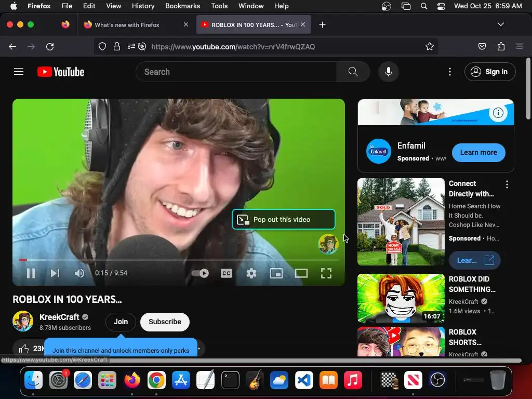This screenshot has height=399, width=532.
Task: Click the page vertical scrollbar
Action: 528,89
